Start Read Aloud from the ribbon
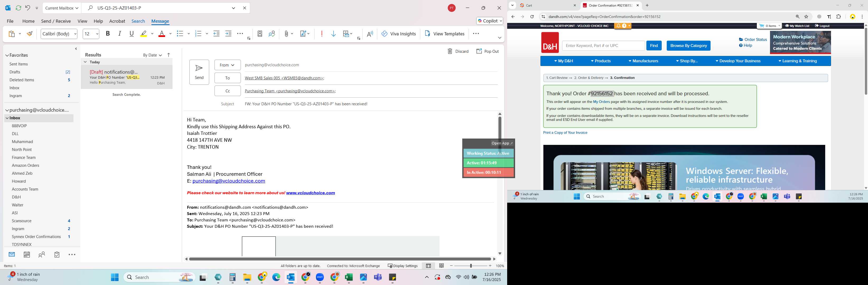This screenshot has width=868, height=285. tap(370, 34)
